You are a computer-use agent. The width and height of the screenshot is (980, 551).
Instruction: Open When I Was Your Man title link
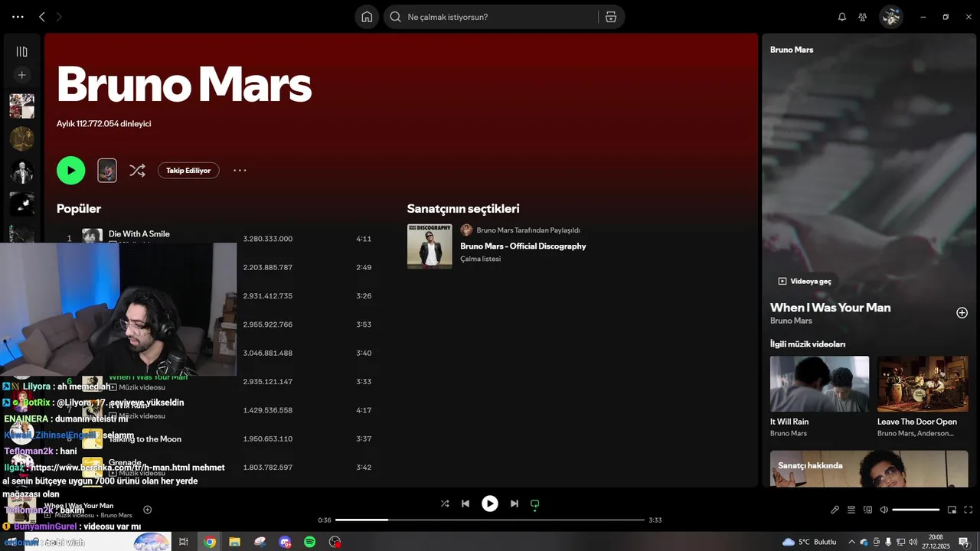point(830,307)
